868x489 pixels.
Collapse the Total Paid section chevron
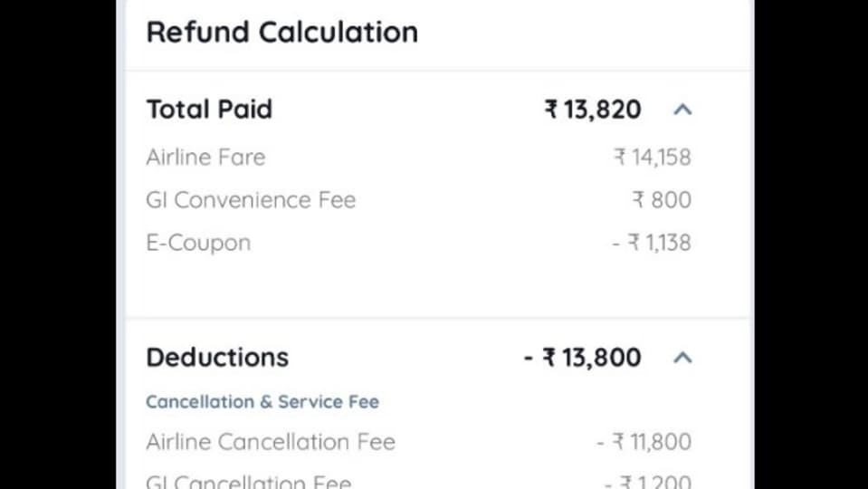pyautogui.click(x=682, y=110)
